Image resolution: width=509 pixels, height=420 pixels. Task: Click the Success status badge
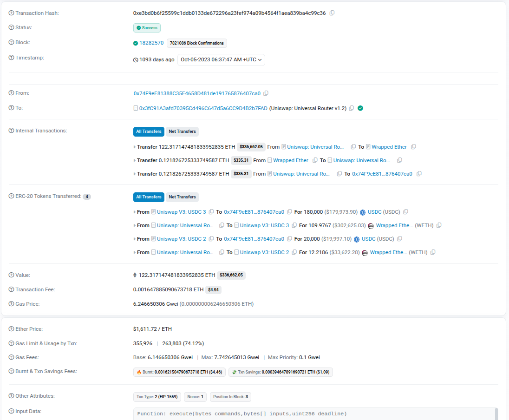pyautogui.click(x=147, y=28)
